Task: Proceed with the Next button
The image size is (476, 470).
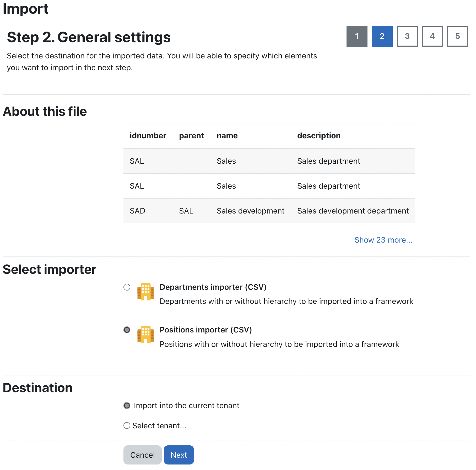Action: (x=179, y=455)
